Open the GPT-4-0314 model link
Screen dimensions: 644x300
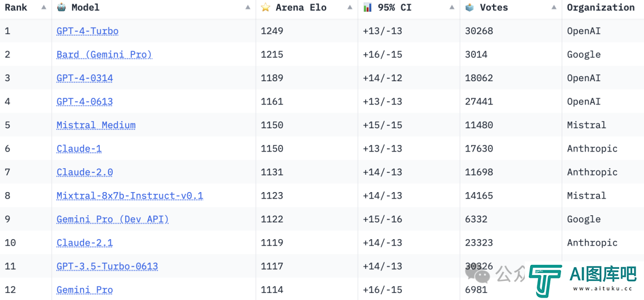tap(85, 78)
